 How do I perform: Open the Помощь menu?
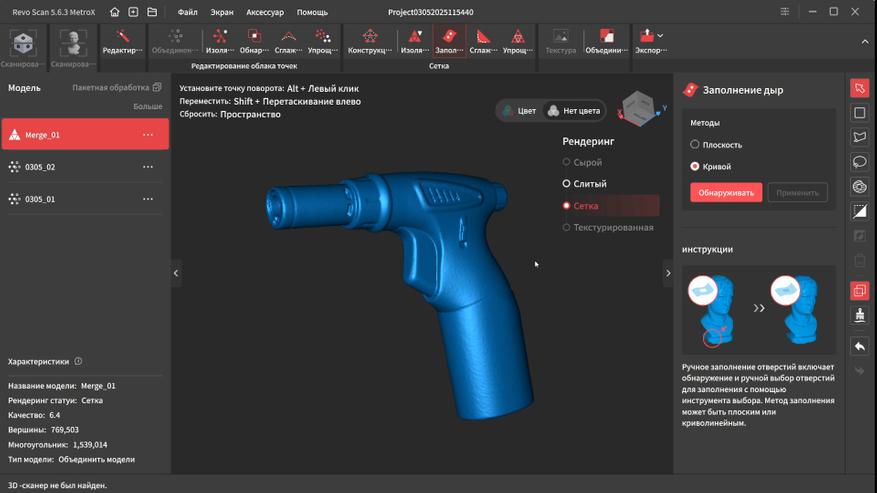click(x=312, y=12)
